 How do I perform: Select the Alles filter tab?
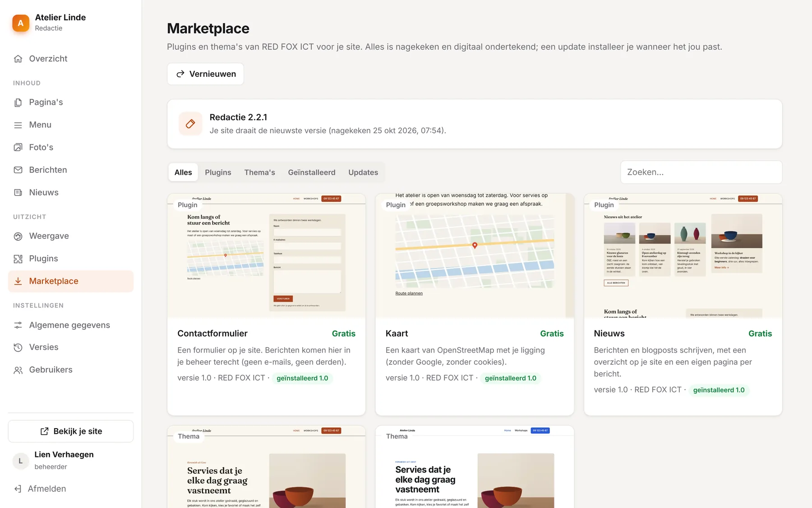[x=183, y=172]
